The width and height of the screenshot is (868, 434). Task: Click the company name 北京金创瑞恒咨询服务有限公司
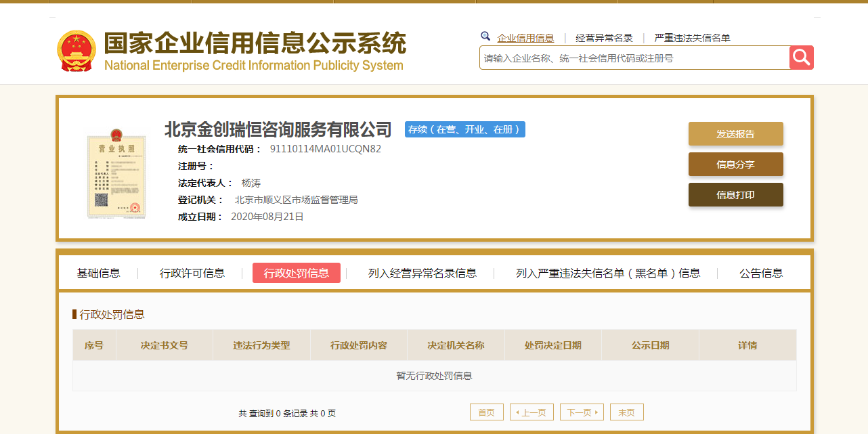(278, 129)
